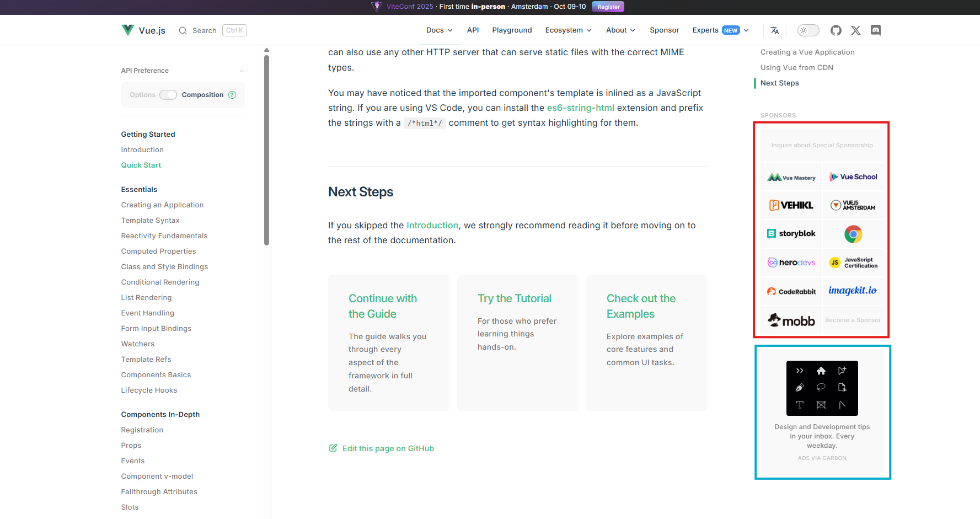Click the edit pencil icon near GitHub link
Image resolution: width=980 pixels, height=519 pixels.
pos(333,448)
